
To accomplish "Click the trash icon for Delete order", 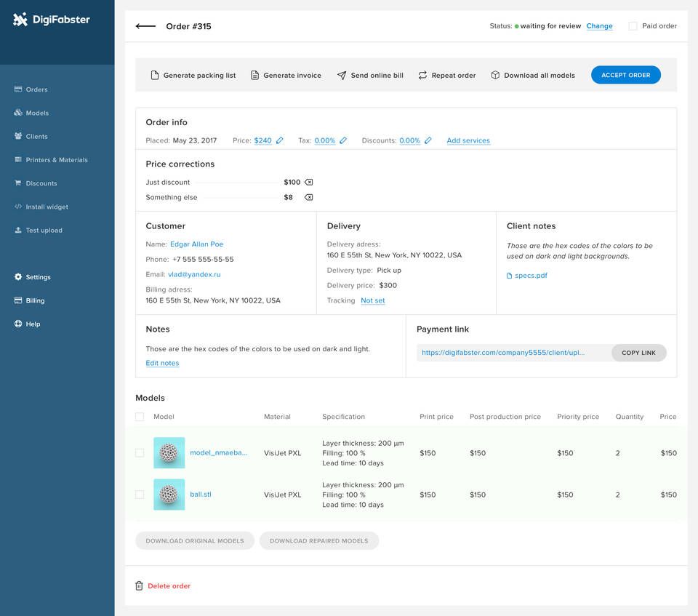I will (x=139, y=586).
